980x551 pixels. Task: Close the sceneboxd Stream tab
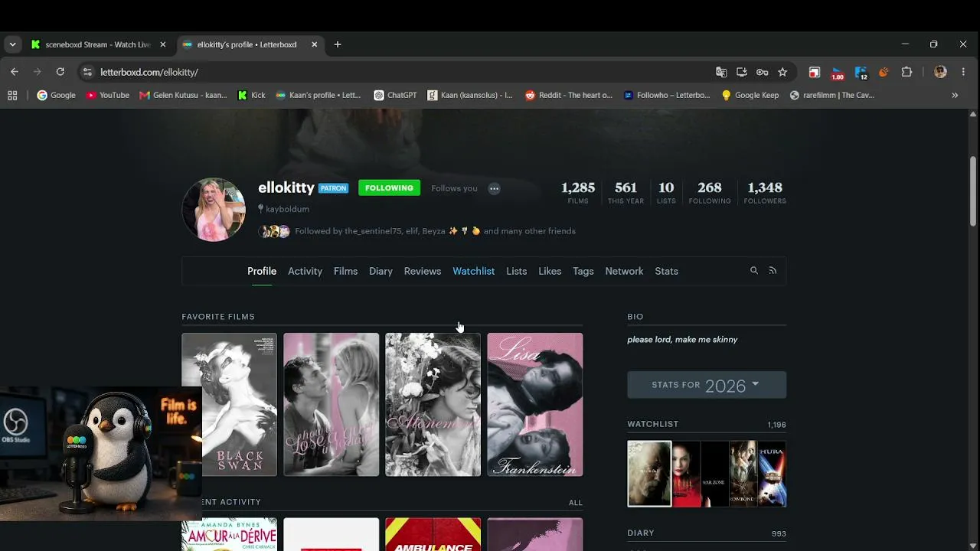tap(162, 44)
